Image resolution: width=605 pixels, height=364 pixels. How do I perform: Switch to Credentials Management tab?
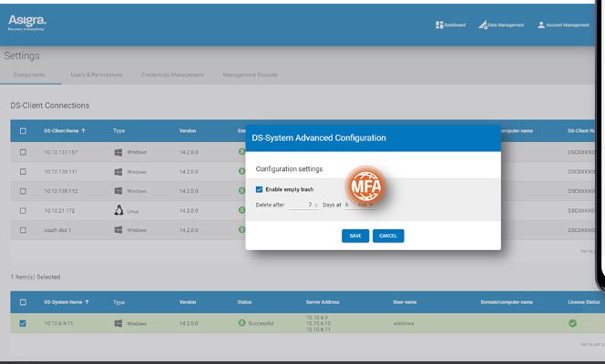tap(172, 75)
